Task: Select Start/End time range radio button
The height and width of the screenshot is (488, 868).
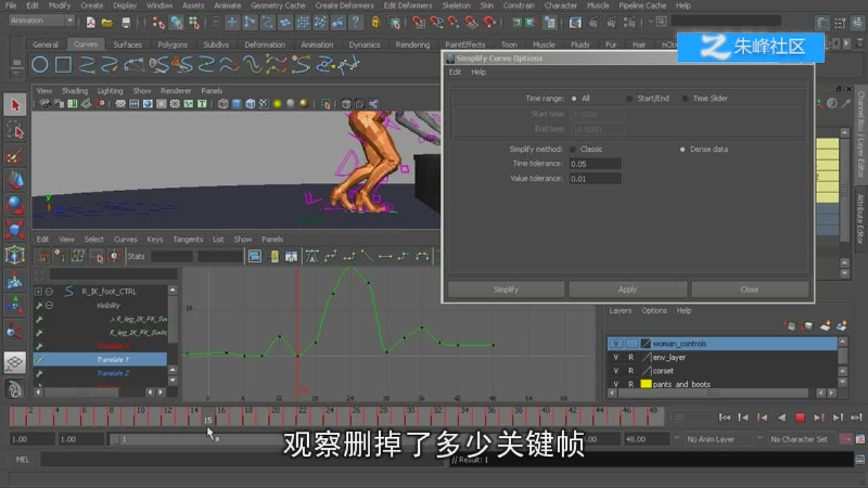Action: click(629, 98)
